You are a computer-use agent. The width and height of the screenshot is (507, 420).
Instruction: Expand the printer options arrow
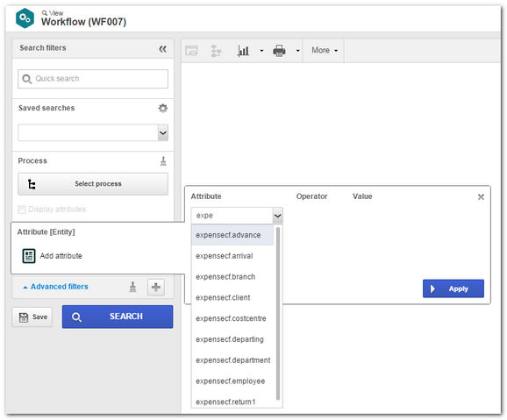coord(298,51)
